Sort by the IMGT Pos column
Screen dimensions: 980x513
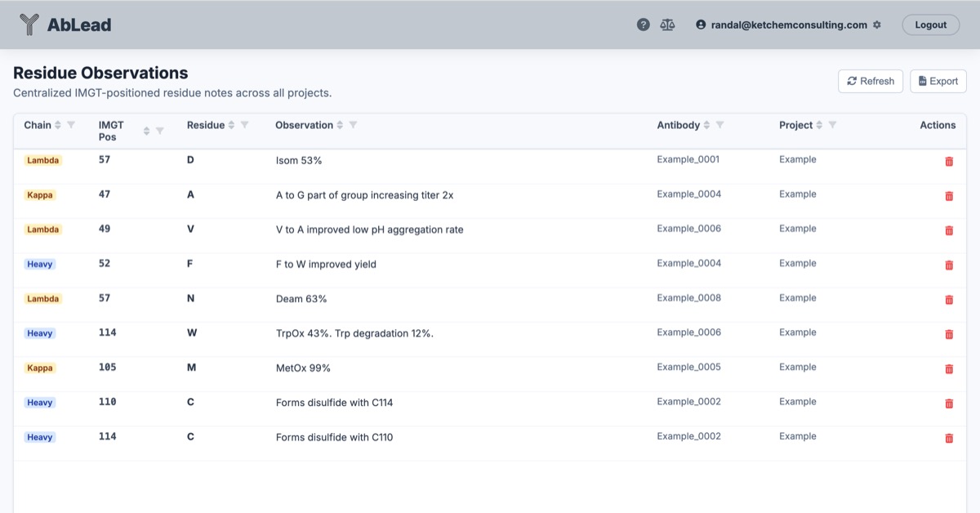(147, 131)
